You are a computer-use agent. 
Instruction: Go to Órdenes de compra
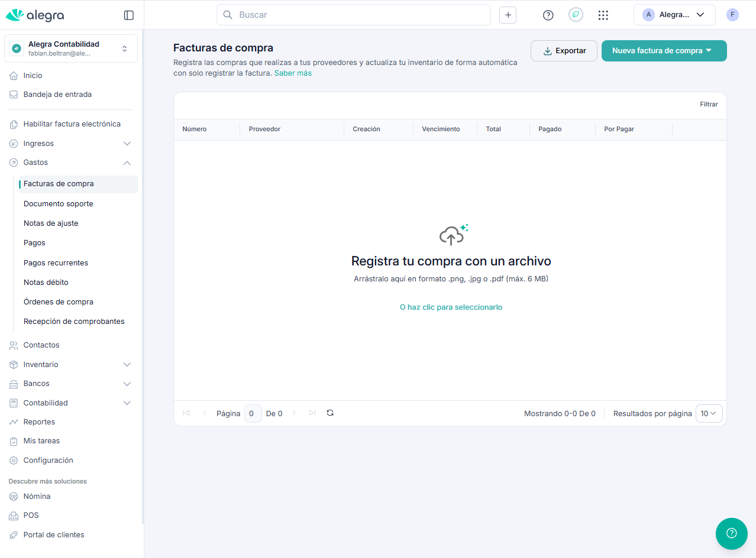tap(59, 302)
